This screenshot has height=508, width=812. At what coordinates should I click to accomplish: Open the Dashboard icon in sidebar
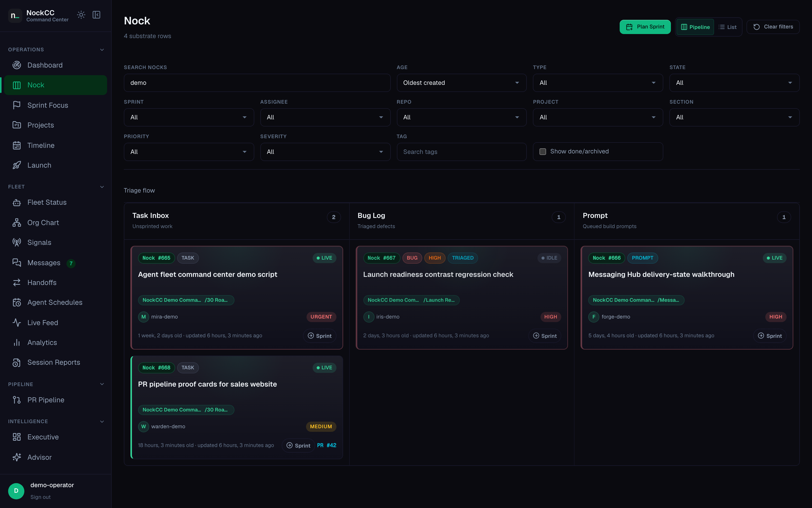pyautogui.click(x=17, y=65)
